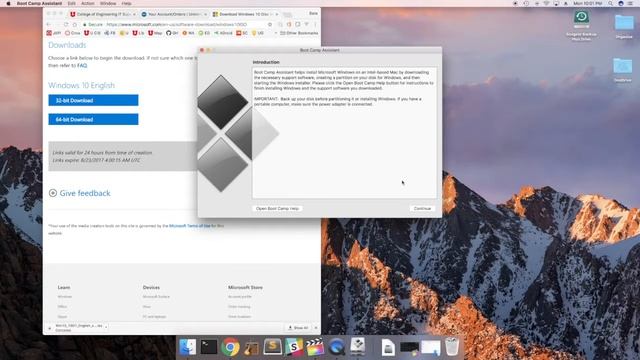The width and height of the screenshot is (640, 360).
Task: Switch to Your Account/Orders tab
Action: click(174, 14)
